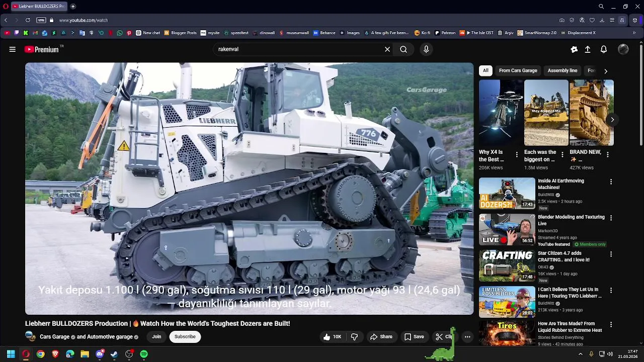Dislike the video
The height and width of the screenshot is (362, 644).
click(x=354, y=337)
